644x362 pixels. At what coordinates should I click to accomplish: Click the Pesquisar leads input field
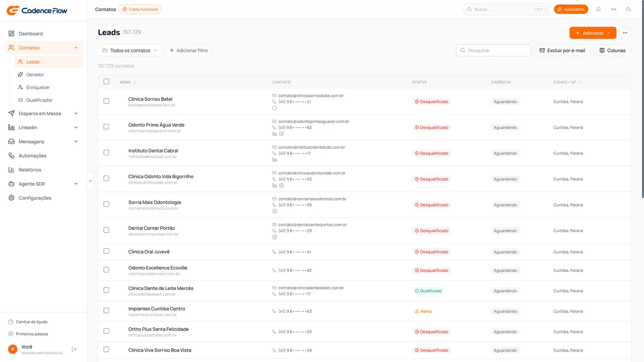coord(493,50)
